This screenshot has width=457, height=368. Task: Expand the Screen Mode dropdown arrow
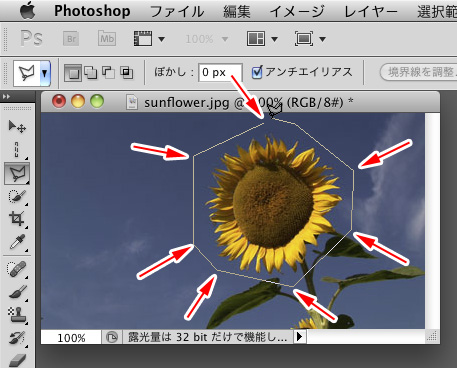click(322, 39)
